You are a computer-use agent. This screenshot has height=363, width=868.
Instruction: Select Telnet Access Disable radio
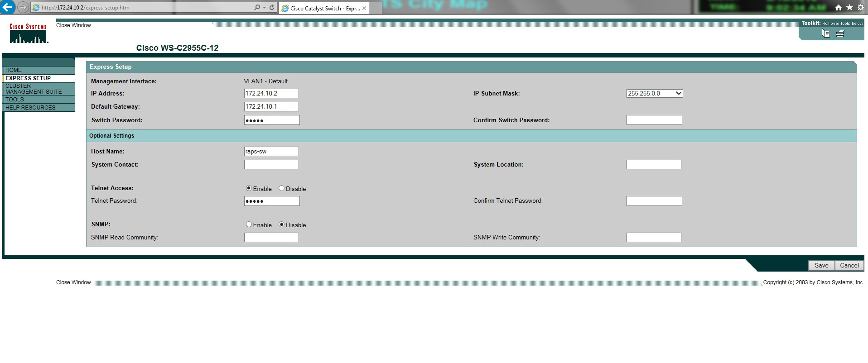tap(281, 188)
